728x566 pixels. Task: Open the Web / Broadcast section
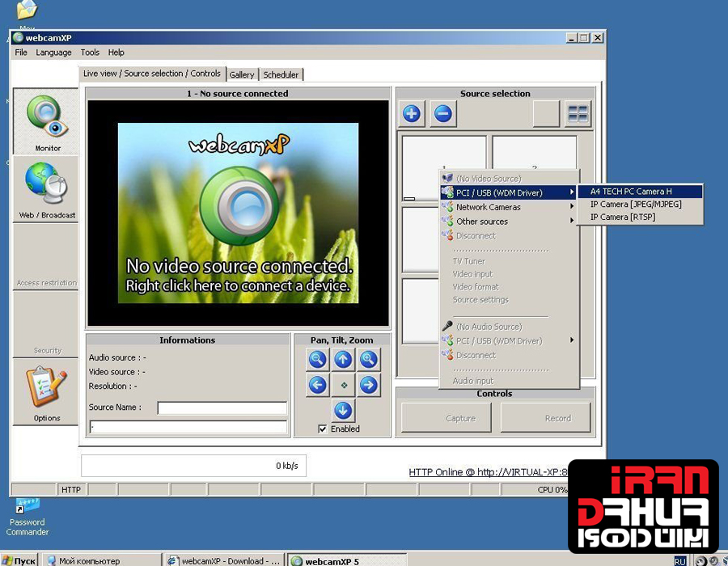point(45,189)
